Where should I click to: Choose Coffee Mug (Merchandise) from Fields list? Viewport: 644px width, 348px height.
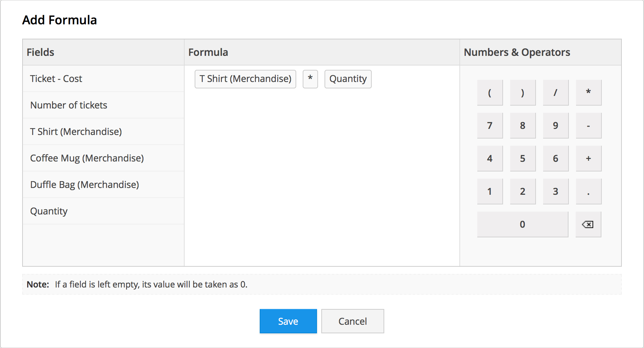click(87, 158)
